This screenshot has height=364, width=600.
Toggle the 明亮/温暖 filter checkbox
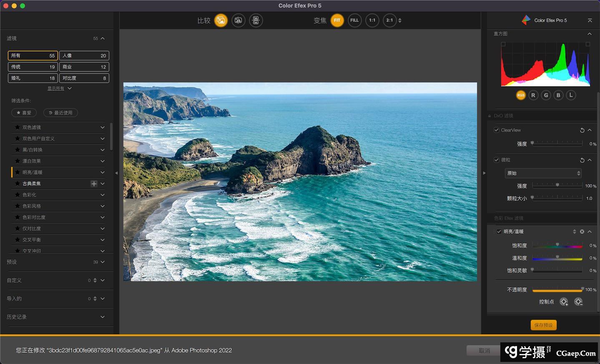(x=499, y=232)
